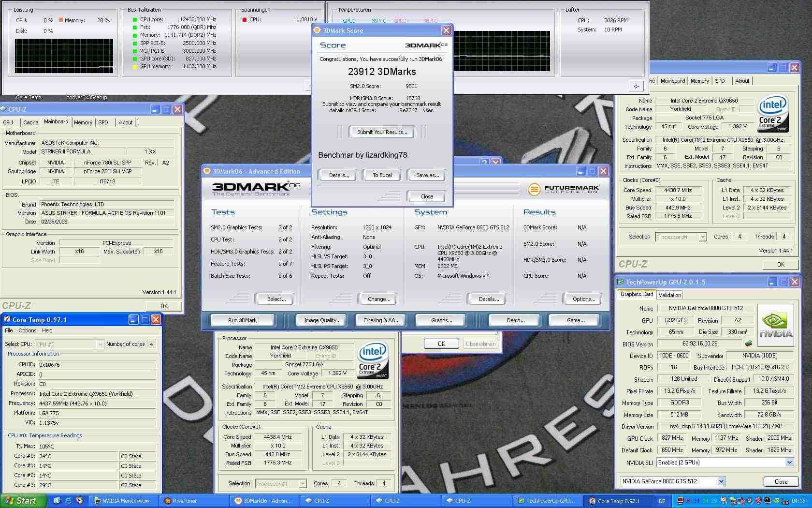Open the About tab in left CPU-Z window
812x508 pixels.
[x=126, y=122]
